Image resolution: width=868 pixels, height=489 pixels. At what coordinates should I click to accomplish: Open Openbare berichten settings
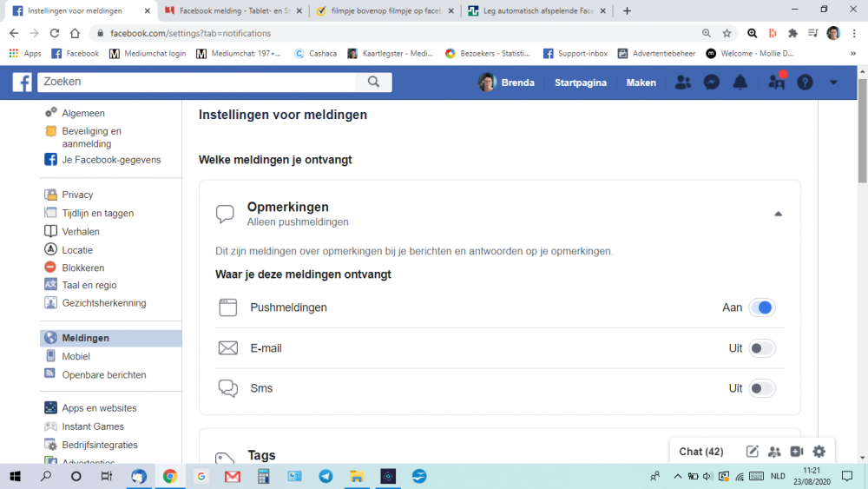click(104, 374)
